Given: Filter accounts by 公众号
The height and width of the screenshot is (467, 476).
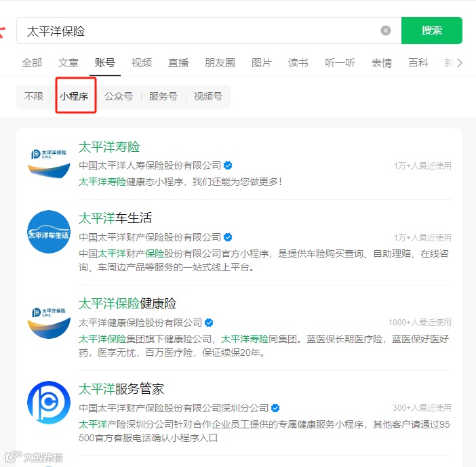Looking at the screenshot, I should coord(119,96).
